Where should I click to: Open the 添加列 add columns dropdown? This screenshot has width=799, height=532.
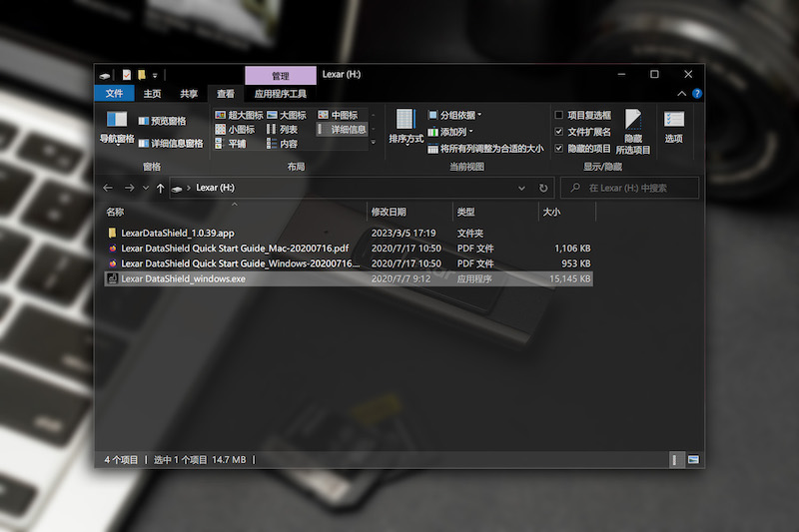coord(451,132)
